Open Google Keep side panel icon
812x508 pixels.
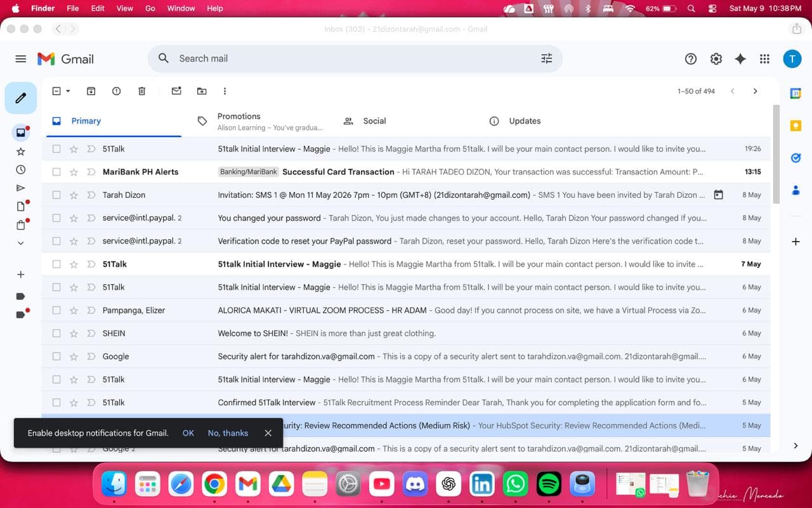tap(796, 126)
